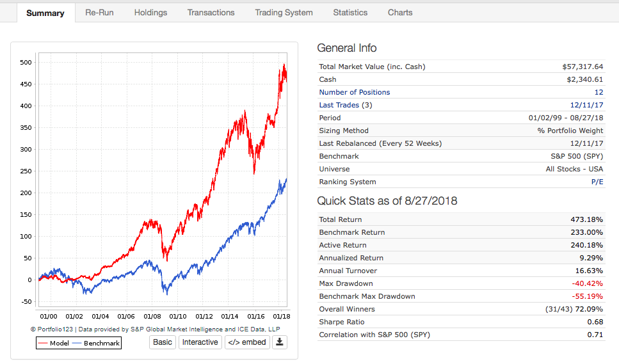View the Statistics tab
619x364 pixels.
tap(350, 12)
